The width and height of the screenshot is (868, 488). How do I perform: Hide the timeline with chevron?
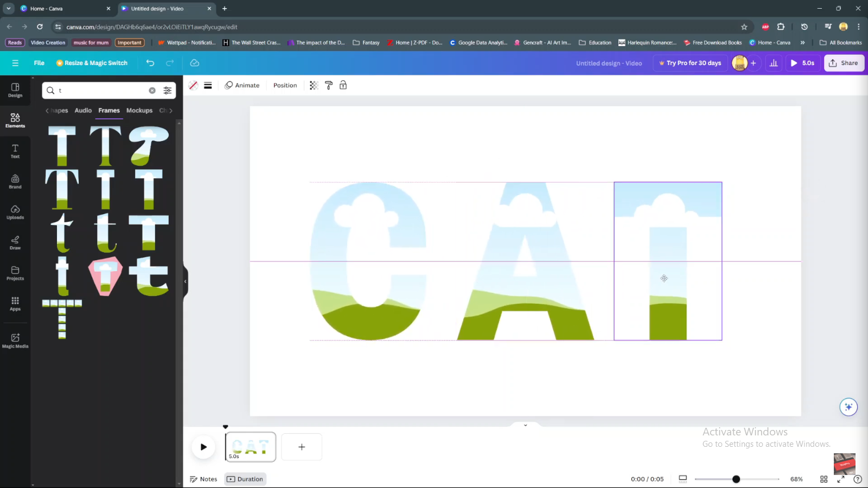[525, 425]
